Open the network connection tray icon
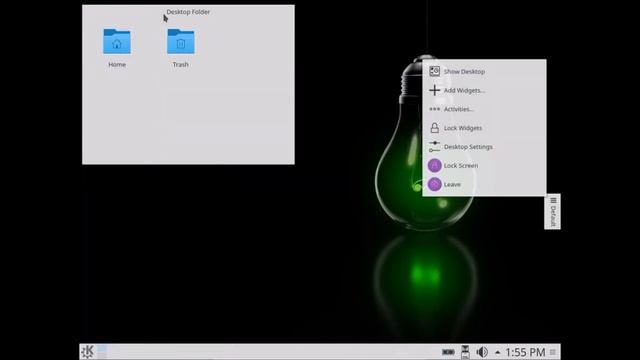This screenshot has height=360, width=640. point(465,351)
